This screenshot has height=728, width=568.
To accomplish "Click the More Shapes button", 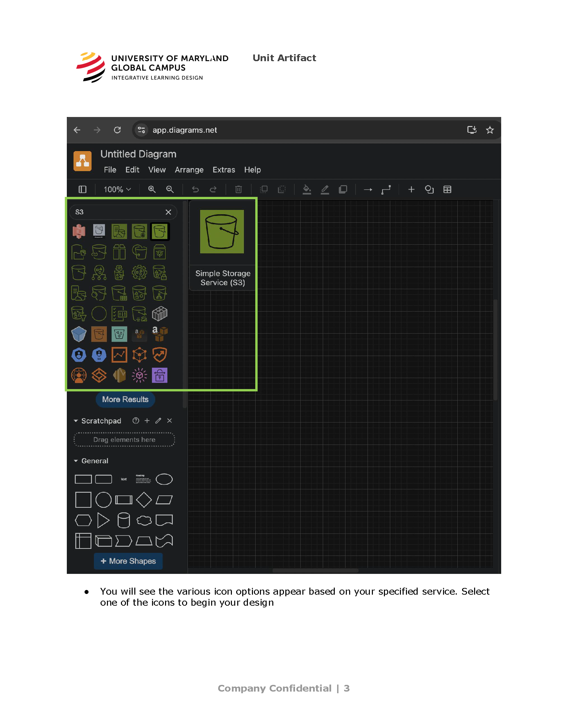I will point(128,561).
